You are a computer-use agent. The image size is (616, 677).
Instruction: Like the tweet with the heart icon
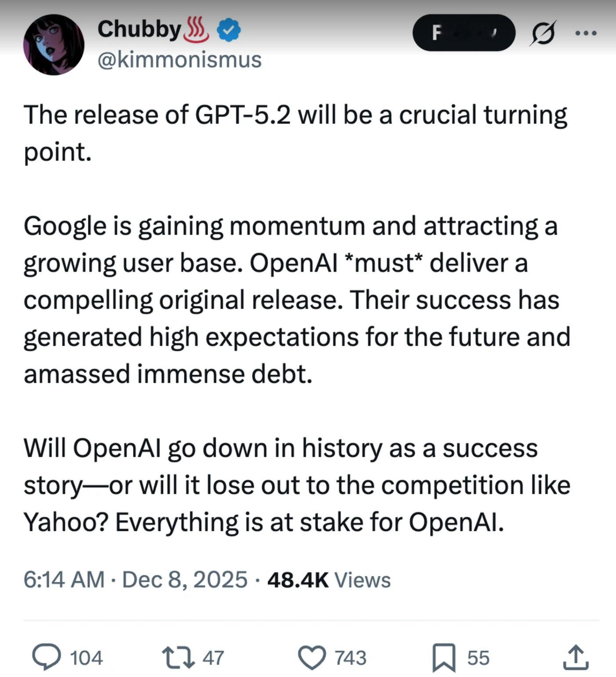click(312, 656)
